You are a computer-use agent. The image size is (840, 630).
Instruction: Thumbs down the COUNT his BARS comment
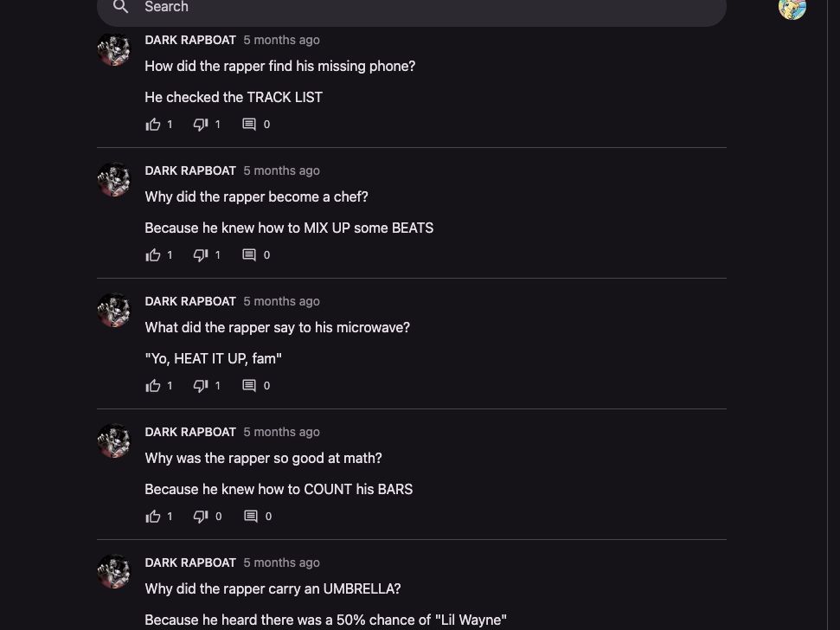click(201, 517)
